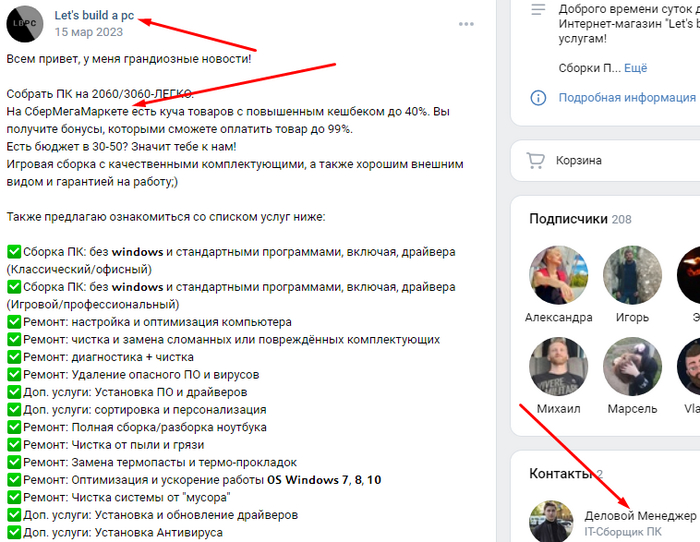
Task: Click the Михаил subscriber name
Action: tap(558, 409)
